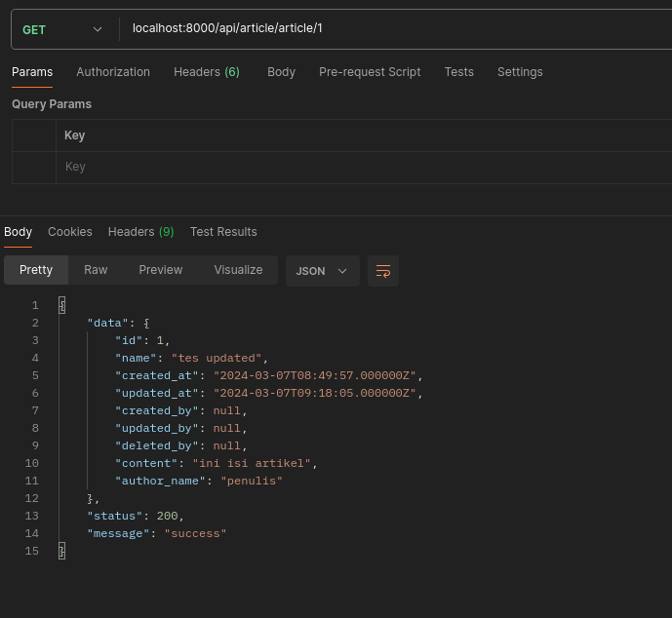
Task: Switch to the Params tab
Action: tap(32, 72)
